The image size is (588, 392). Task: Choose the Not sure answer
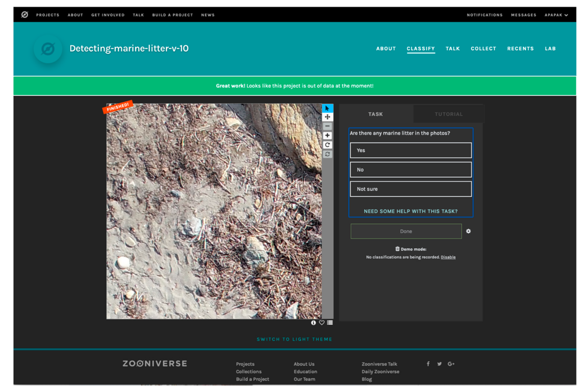click(411, 189)
